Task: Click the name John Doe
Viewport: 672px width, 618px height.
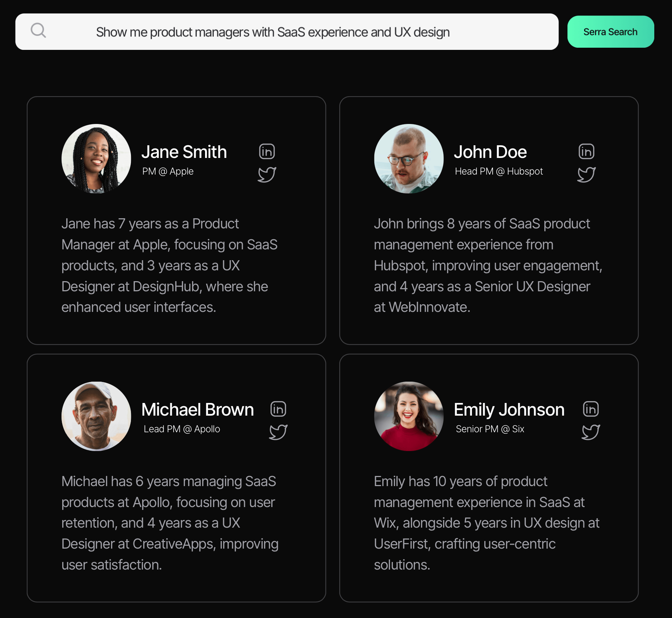Action: pos(490,152)
